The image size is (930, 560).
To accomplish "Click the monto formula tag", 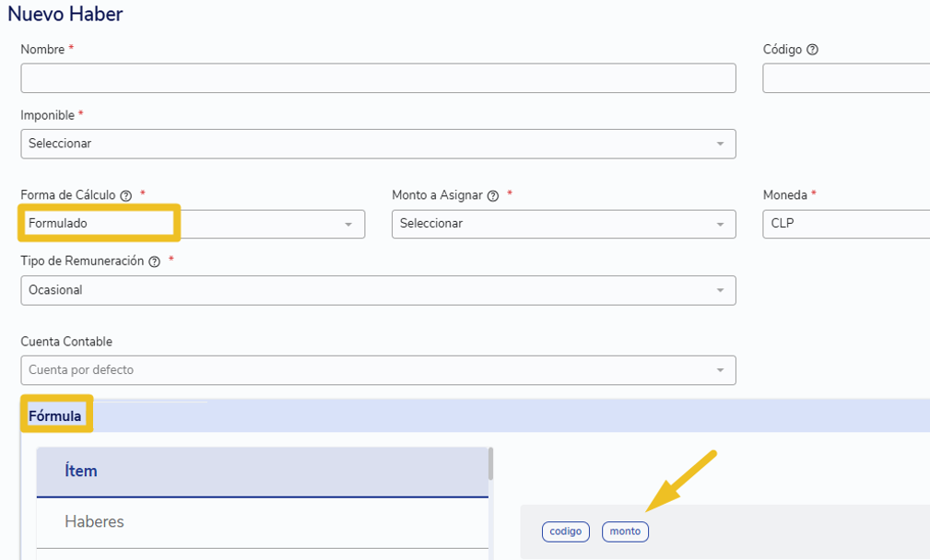I will (x=625, y=531).
